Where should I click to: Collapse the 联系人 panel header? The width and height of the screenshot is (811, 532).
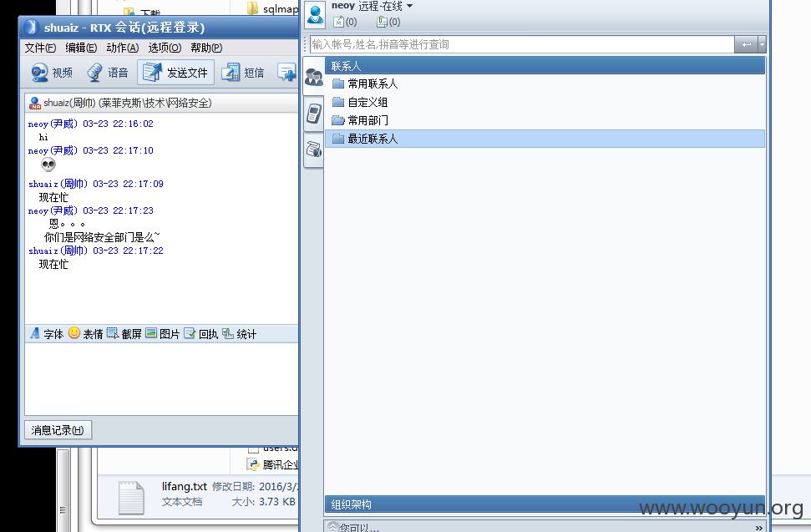coord(545,66)
